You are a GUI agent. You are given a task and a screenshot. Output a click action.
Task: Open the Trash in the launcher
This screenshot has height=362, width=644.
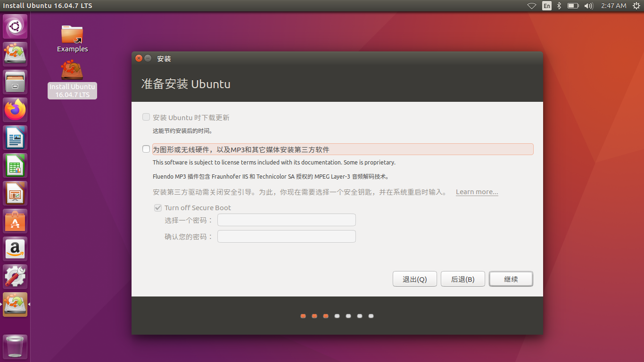[15, 347]
